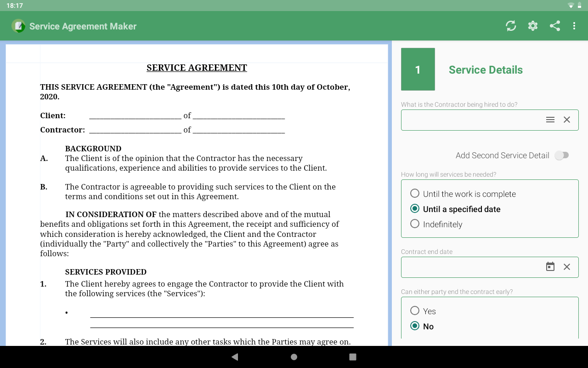Tap 'How long will services be needed?' label
The width and height of the screenshot is (588, 368).
[x=448, y=174]
